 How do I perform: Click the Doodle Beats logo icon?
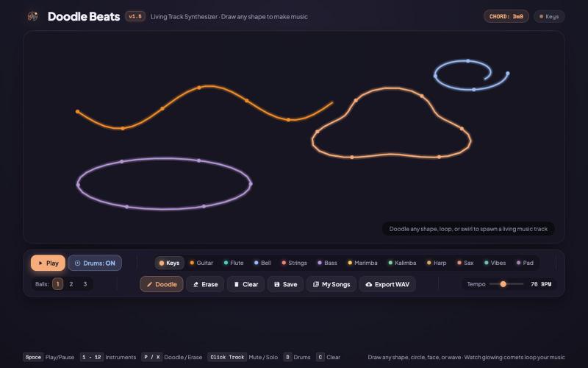coord(32,16)
